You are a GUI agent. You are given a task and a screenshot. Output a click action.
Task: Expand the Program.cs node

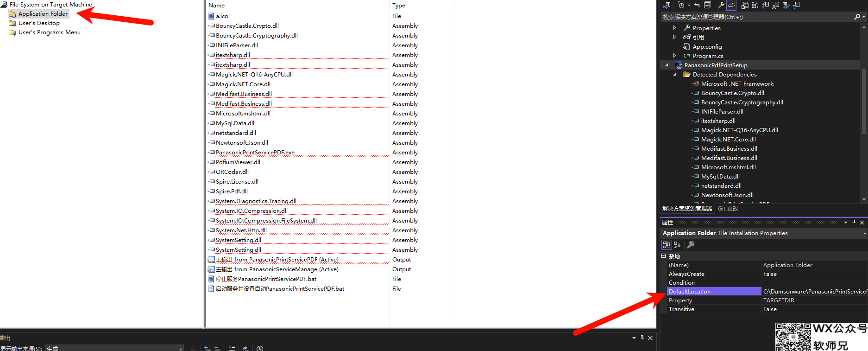(674, 56)
